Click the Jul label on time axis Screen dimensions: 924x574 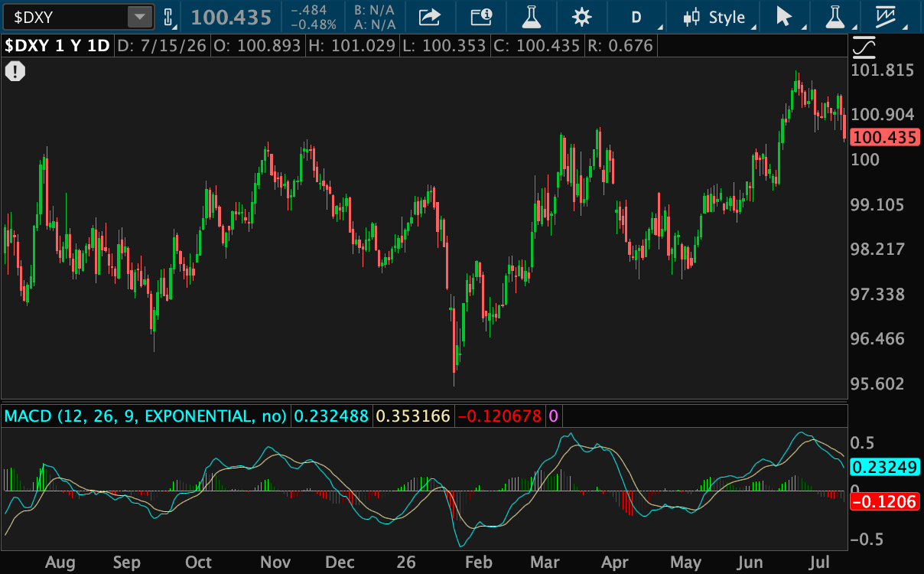tap(821, 563)
